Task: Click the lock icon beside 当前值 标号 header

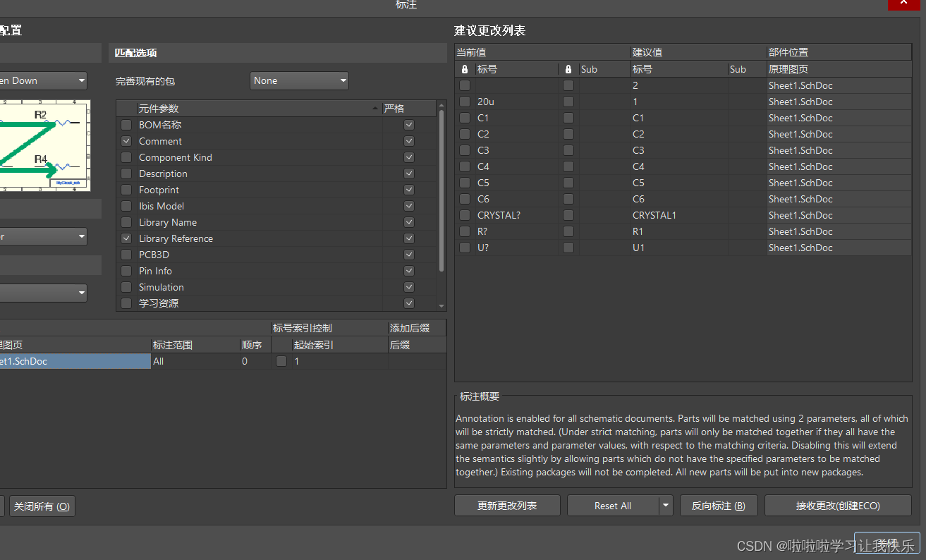Action: coord(464,69)
